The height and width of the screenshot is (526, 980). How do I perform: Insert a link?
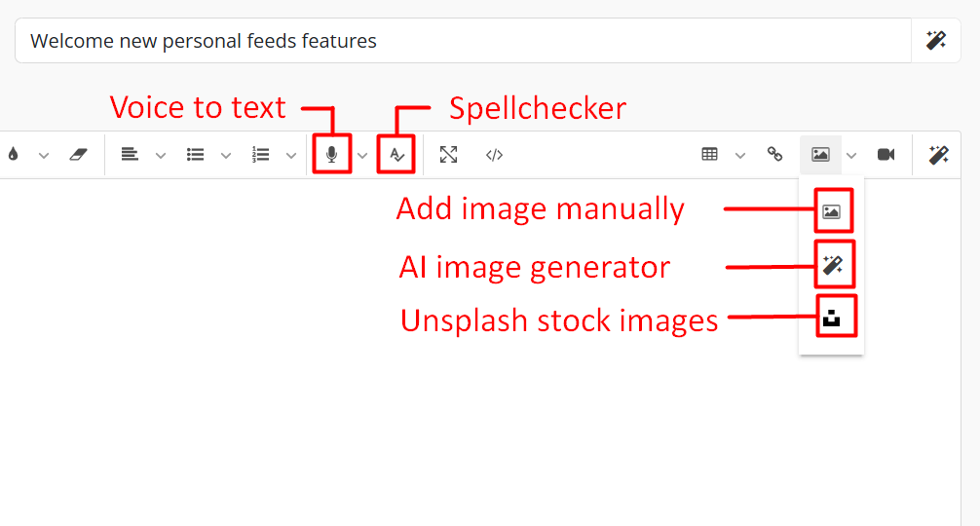774,154
